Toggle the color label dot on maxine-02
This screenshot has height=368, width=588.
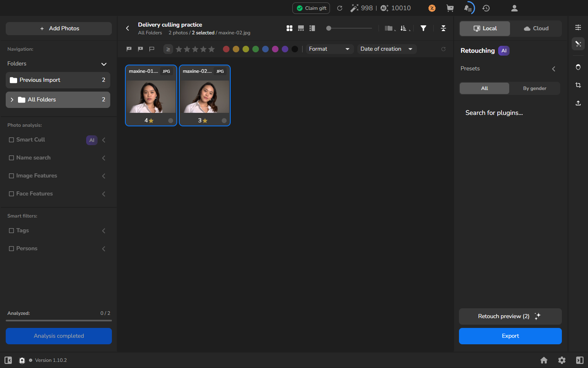(224, 121)
